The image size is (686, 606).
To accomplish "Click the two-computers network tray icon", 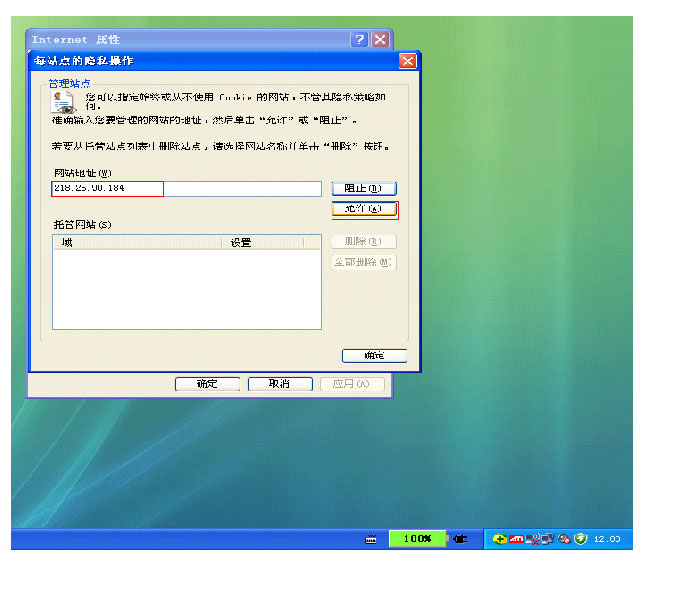I will point(547,539).
